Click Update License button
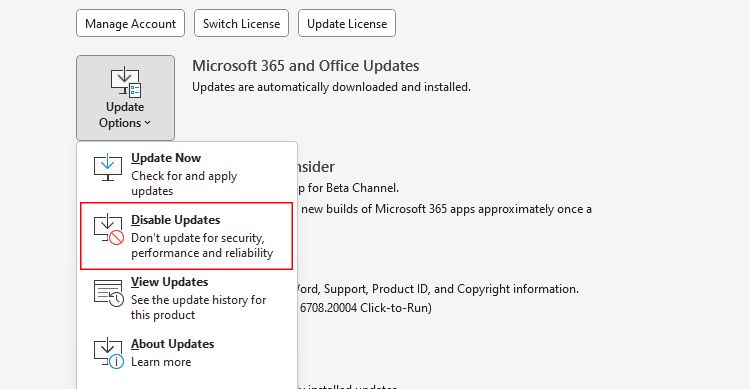Image resolution: width=750 pixels, height=389 pixels. (347, 23)
